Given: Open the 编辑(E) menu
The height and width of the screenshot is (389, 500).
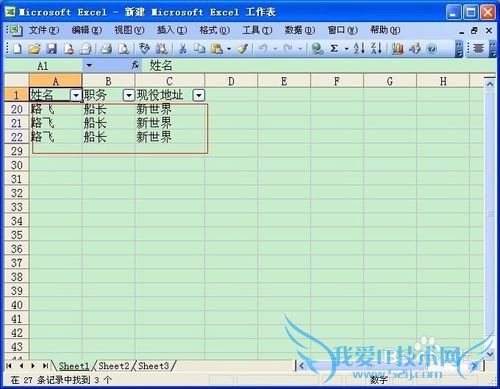Looking at the screenshot, I should 87,30.
